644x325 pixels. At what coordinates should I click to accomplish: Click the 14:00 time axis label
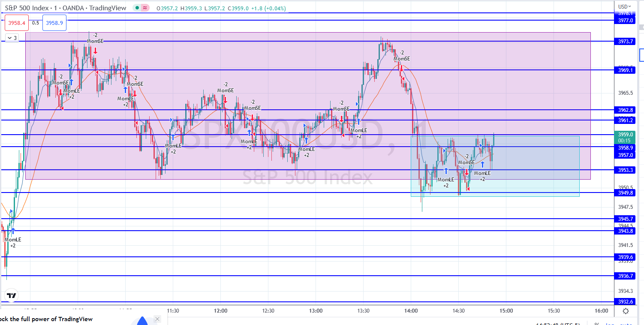(411, 311)
